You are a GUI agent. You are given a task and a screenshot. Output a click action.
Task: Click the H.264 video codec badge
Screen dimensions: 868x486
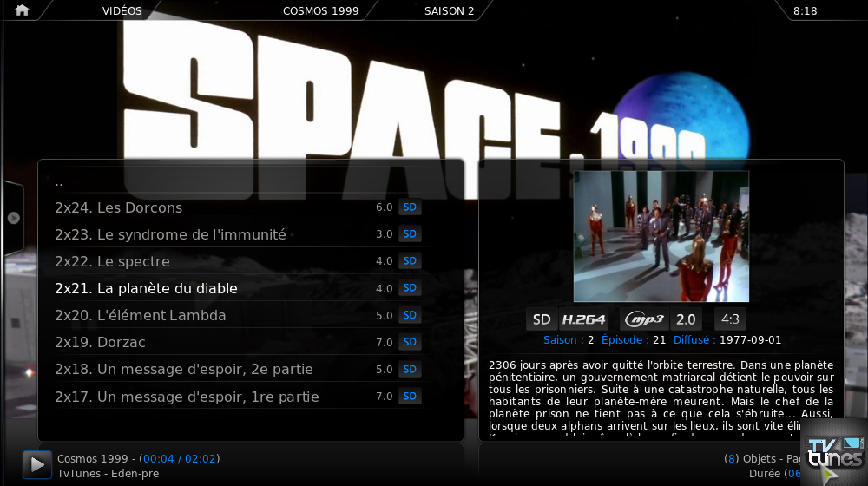pos(583,319)
